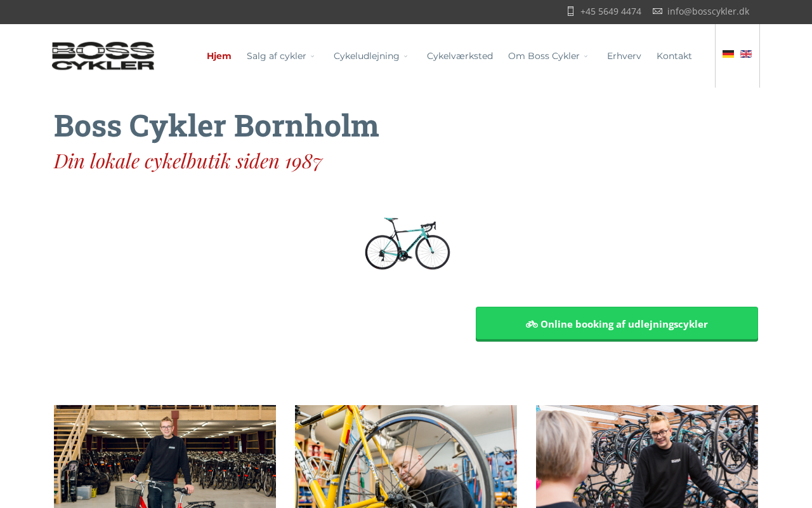Switch language via the UK flag
Image resolution: width=812 pixels, height=508 pixels.
(x=746, y=54)
